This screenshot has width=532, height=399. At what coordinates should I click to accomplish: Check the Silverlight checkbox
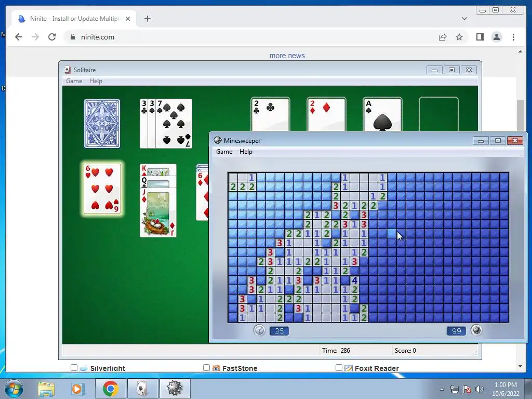[74, 368]
